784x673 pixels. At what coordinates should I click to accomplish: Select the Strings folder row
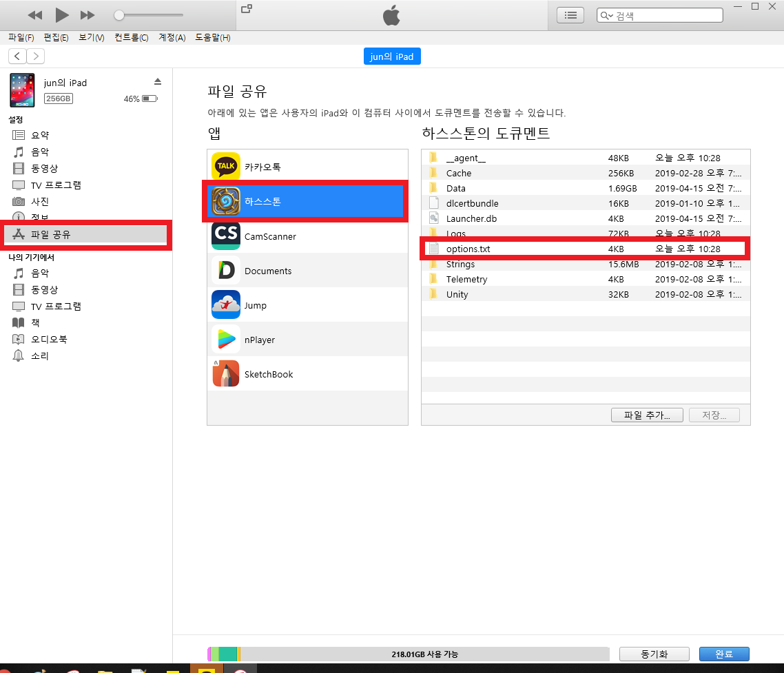click(x=586, y=264)
